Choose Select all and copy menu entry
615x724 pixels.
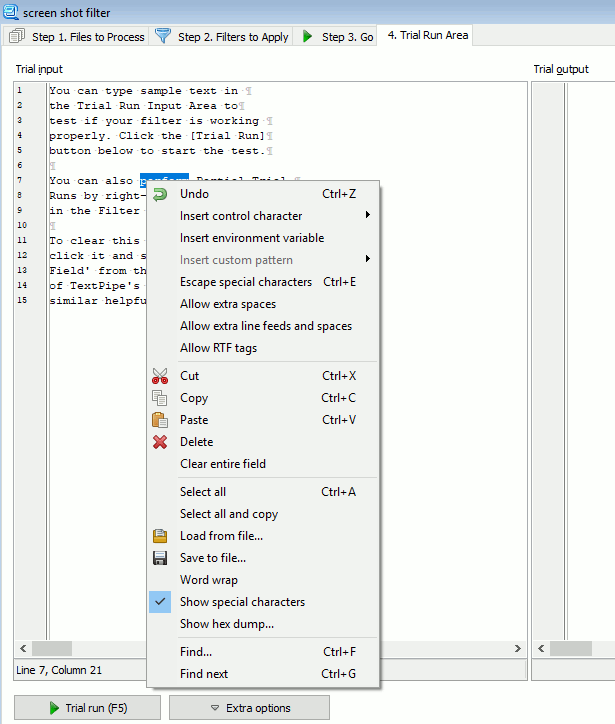tap(229, 514)
